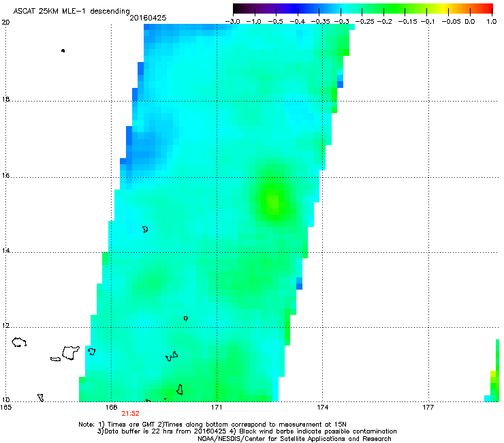Viewport: 504px width, 443px height.
Task: Click the latitude axis label 18
Action: (x=5, y=99)
